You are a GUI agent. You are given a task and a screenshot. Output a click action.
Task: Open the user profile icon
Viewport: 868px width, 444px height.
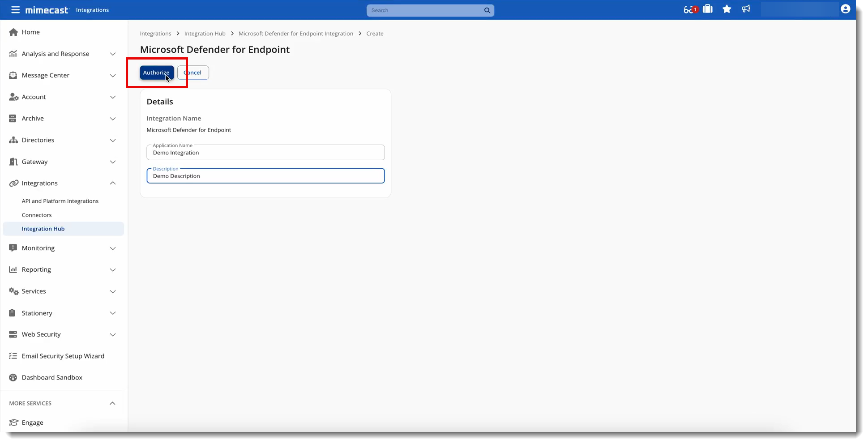click(x=845, y=9)
